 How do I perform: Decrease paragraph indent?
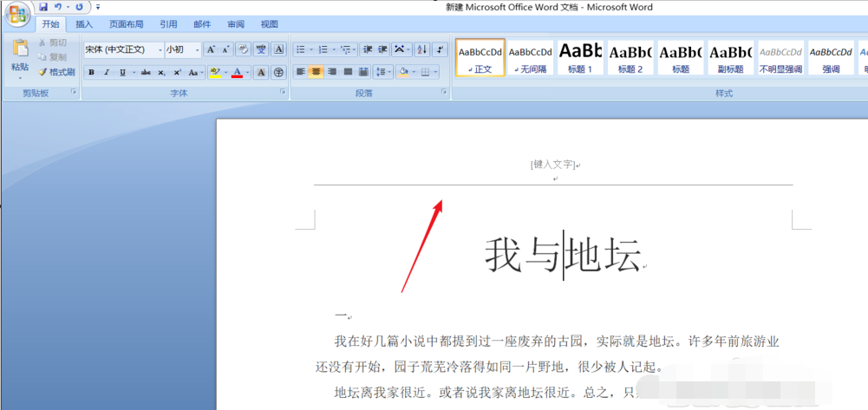point(367,49)
